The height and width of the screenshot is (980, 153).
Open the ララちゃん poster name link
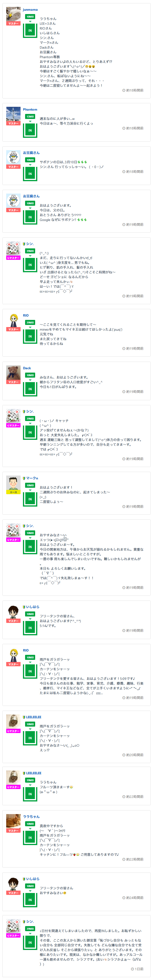click(x=31, y=817)
